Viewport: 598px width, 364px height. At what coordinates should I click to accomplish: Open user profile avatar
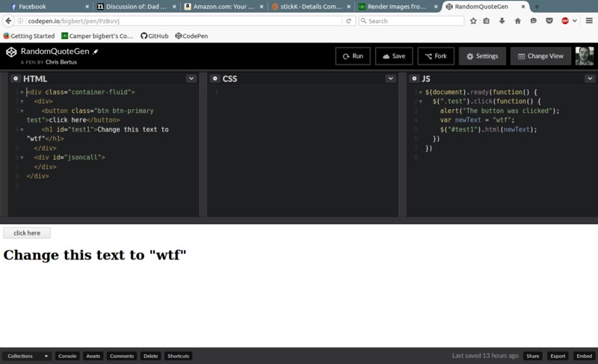(584, 56)
